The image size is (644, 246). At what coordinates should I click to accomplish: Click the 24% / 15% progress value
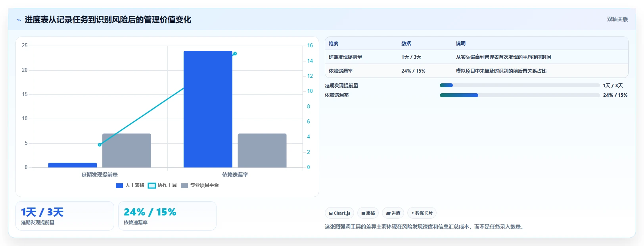615,95
